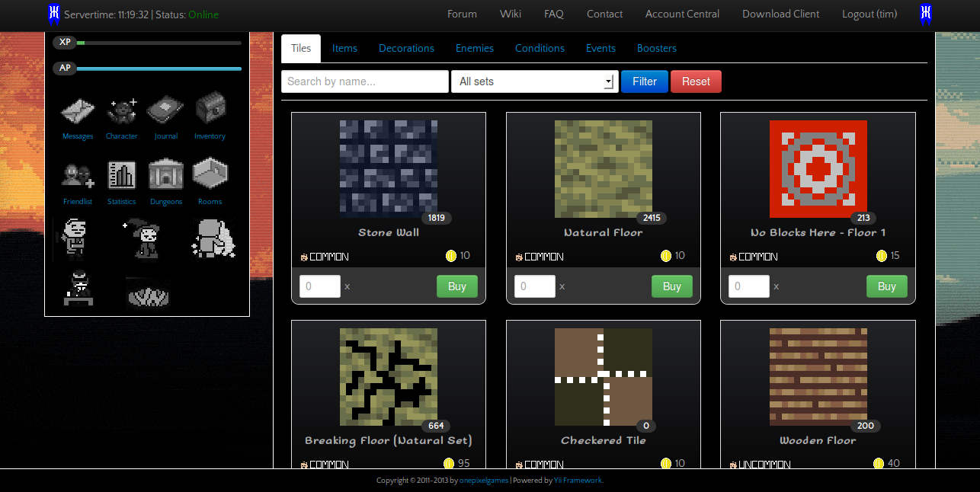Switch to the Items tab
Viewport: 980px width, 492px height.
(x=344, y=48)
